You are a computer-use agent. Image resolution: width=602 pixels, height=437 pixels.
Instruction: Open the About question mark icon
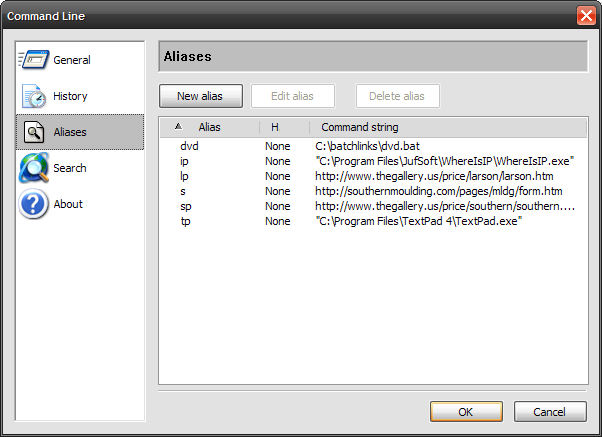(34, 204)
